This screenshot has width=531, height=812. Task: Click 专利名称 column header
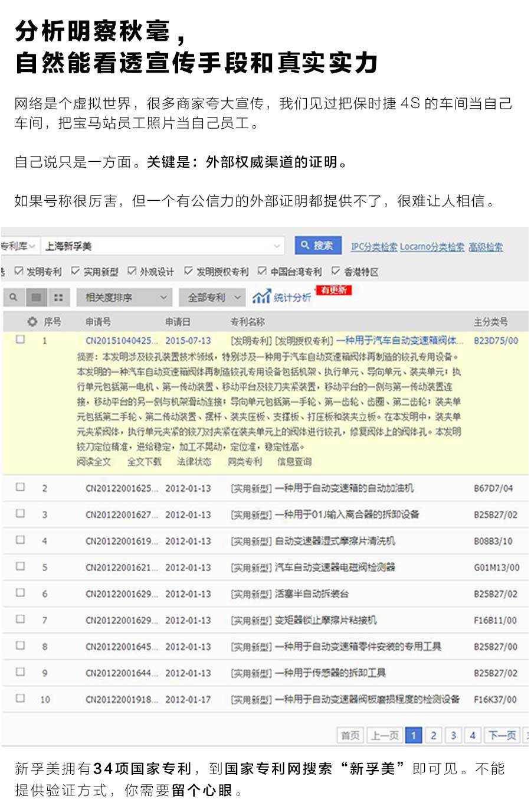click(247, 322)
